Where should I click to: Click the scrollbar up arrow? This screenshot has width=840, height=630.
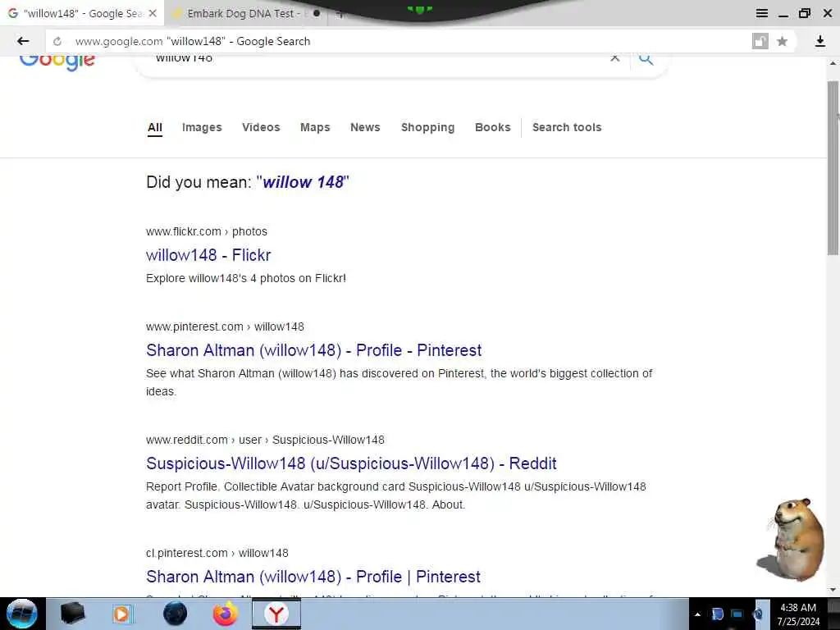[833, 63]
